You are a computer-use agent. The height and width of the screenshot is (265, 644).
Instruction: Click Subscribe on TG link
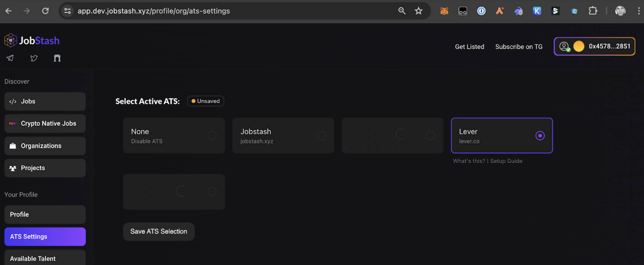[x=519, y=47]
